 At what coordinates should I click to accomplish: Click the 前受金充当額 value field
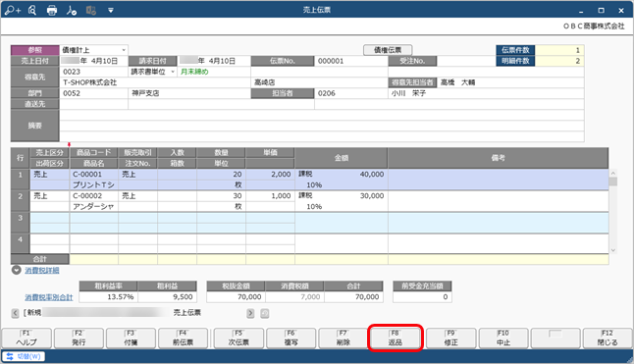[422, 297]
